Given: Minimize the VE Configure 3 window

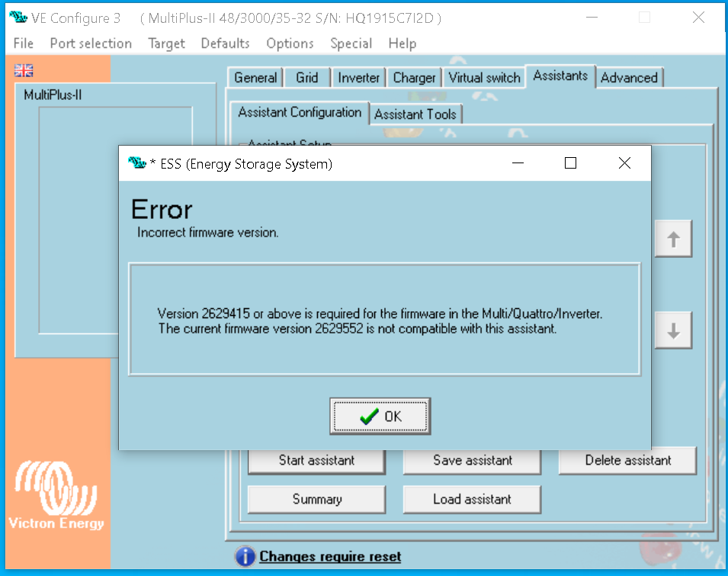Looking at the screenshot, I should [592, 18].
